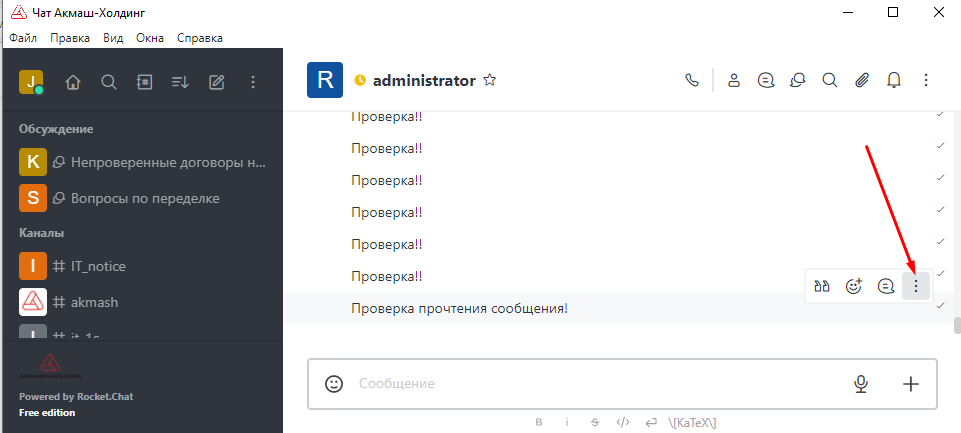The image size is (961, 433).
Task: Open the Справка menu
Action: coord(200,38)
